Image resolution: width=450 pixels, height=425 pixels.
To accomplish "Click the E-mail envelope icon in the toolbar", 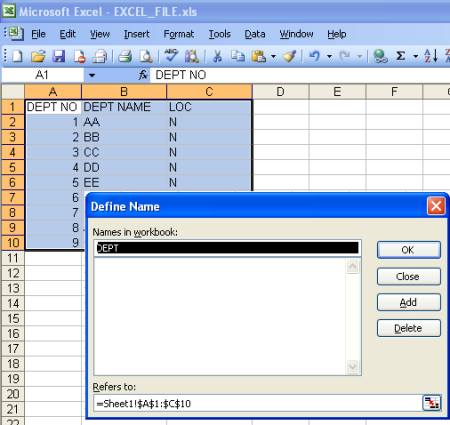I will point(100,56).
